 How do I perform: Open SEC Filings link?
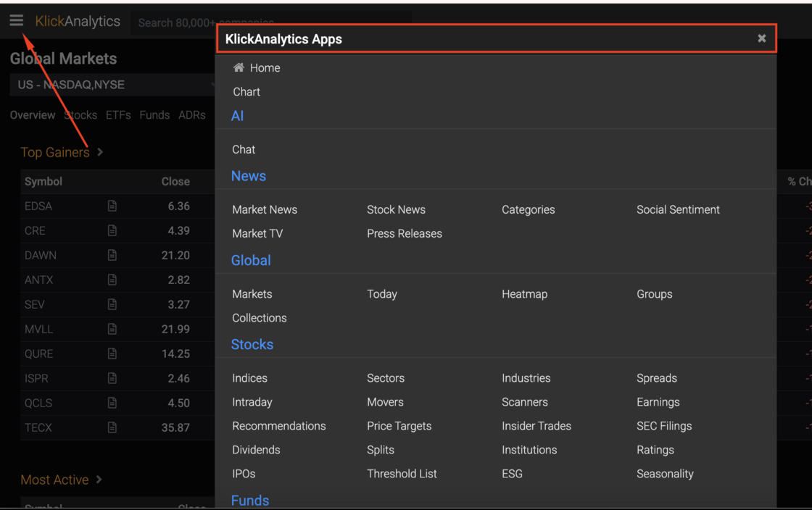point(664,426)
